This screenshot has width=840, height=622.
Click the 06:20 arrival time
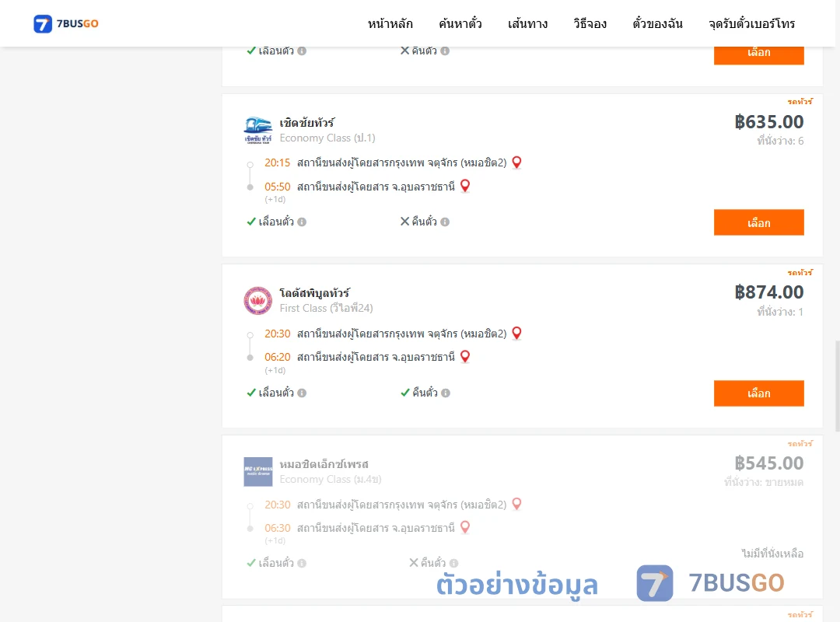(278, 357)
